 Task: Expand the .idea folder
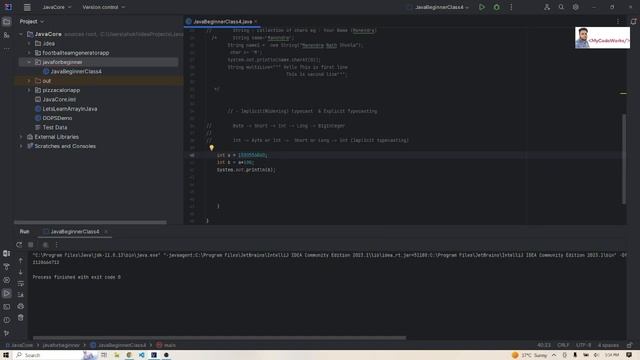[29, 43]
